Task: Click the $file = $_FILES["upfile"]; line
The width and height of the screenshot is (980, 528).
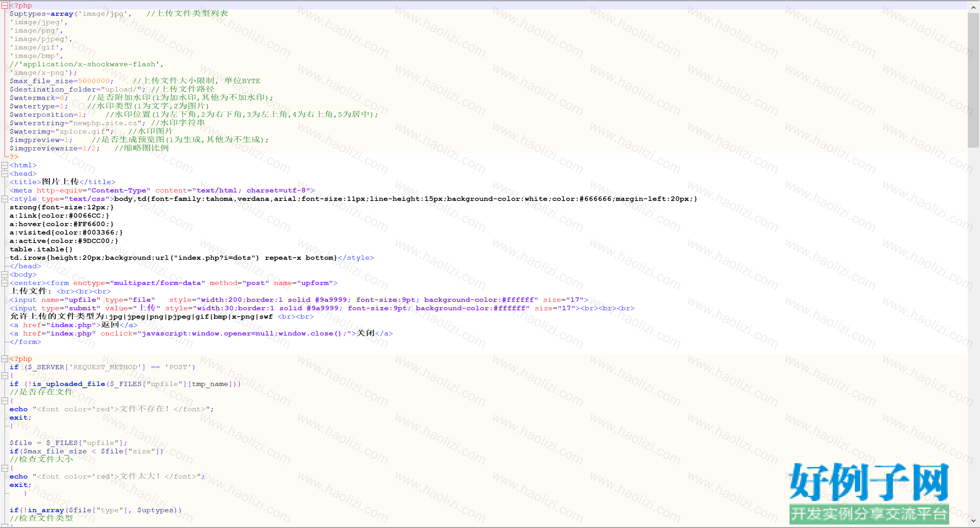Action: coord(68,442)
